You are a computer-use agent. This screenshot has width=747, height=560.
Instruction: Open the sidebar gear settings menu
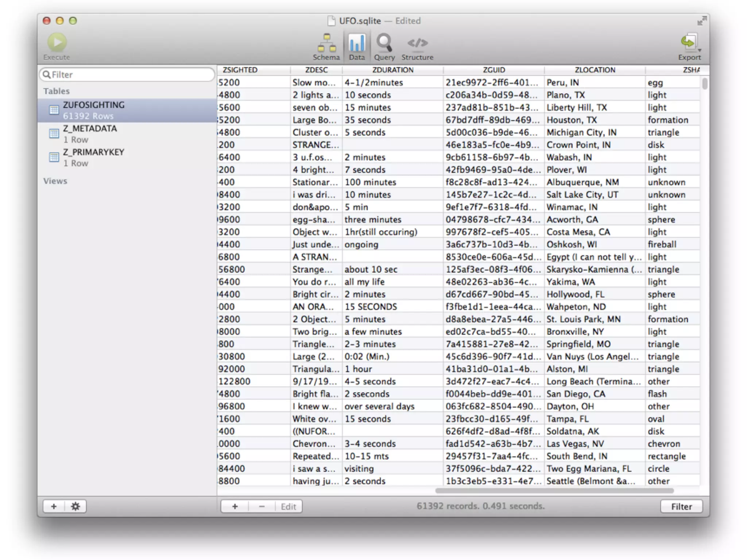[x=76, y=506]
